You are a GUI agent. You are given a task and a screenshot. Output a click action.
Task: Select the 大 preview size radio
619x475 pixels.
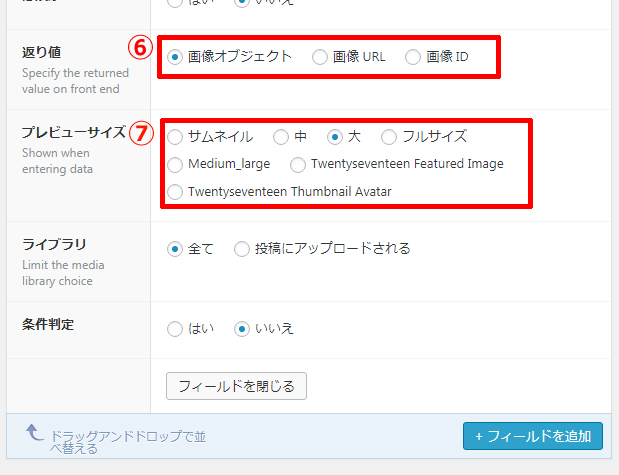(335, 136)
